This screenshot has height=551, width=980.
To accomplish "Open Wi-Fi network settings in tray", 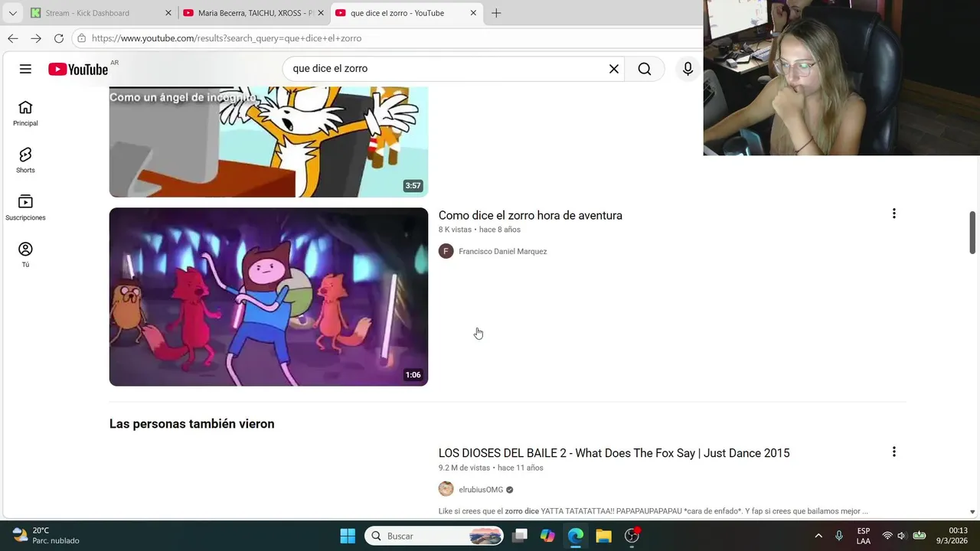I will 887,536.
